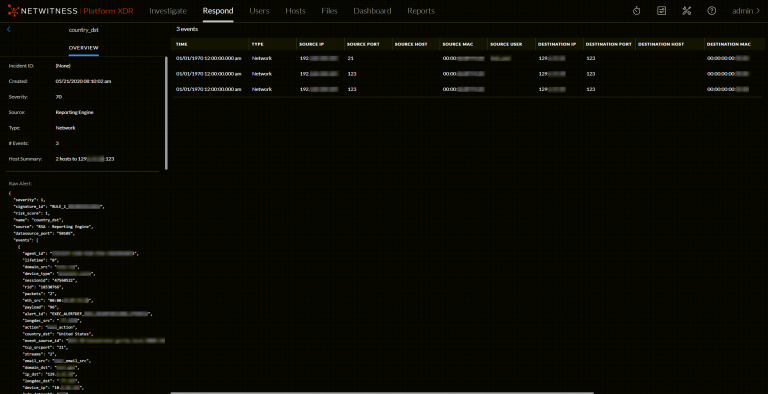Open the Files menu
This screenshot has width=768, height=394.
point(329,11)
